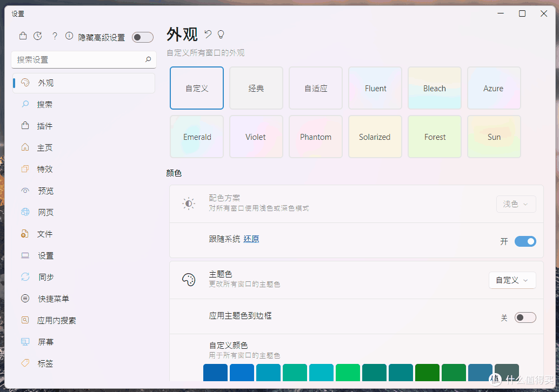Click the icon of 应用内搜索 sidebar item
The height and width of the screenshot is (392, 559).
point(25,320)
